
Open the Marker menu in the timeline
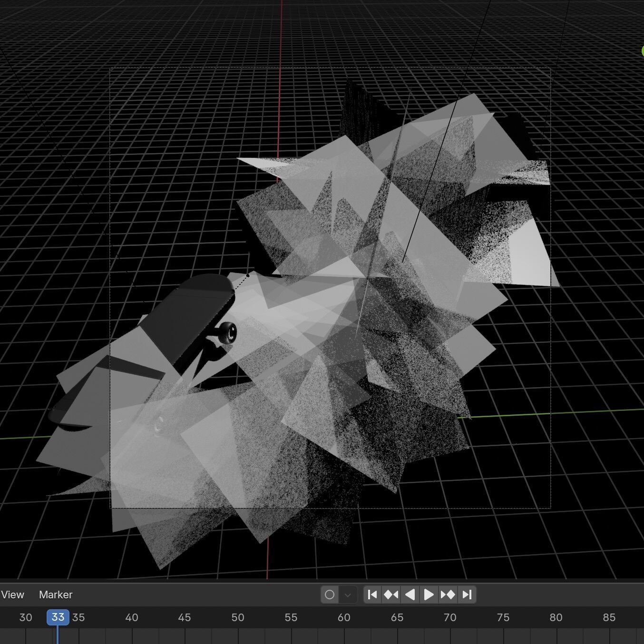tap(56, 595)
